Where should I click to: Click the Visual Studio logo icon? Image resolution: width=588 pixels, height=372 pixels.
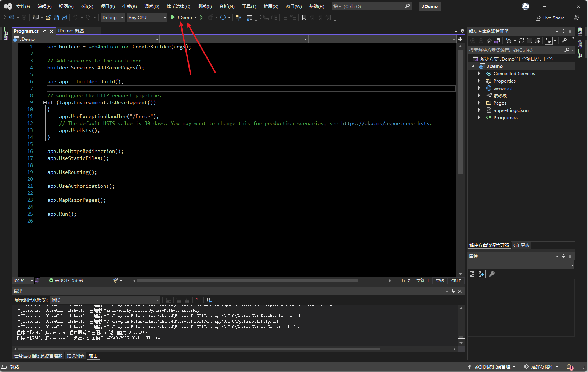pyautogui.click(x=8, y=6)
